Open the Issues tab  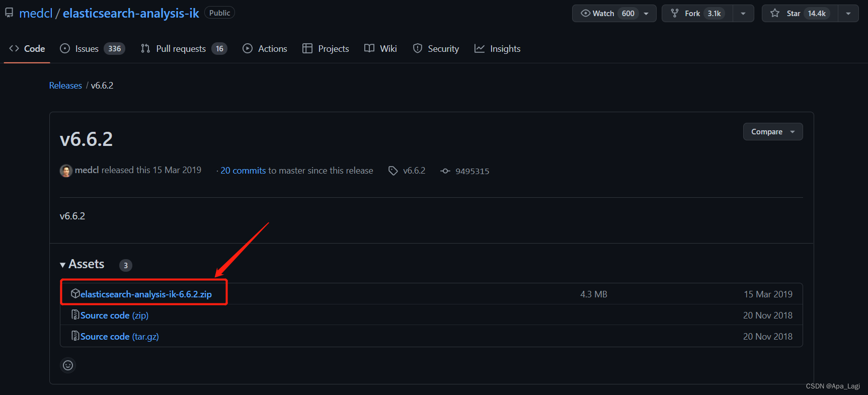coord(92,49)
